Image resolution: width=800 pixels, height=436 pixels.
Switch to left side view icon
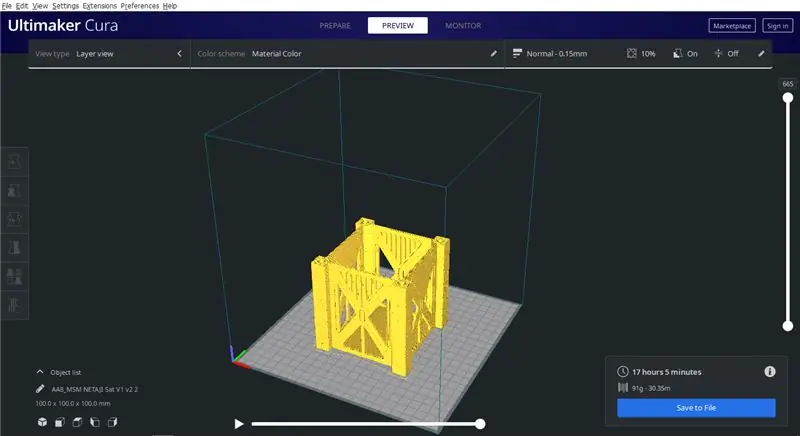pos(95,422)
